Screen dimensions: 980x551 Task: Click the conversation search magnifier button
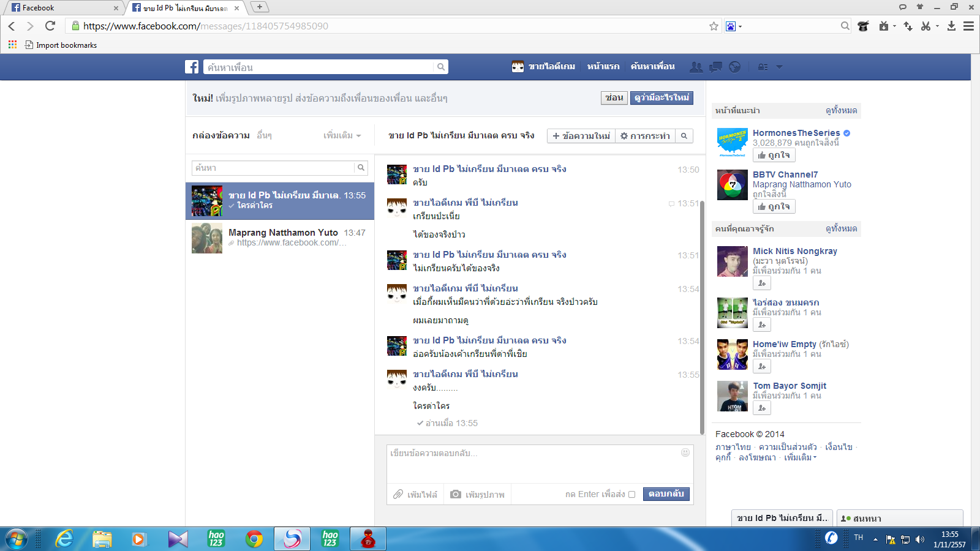(684, 136)
